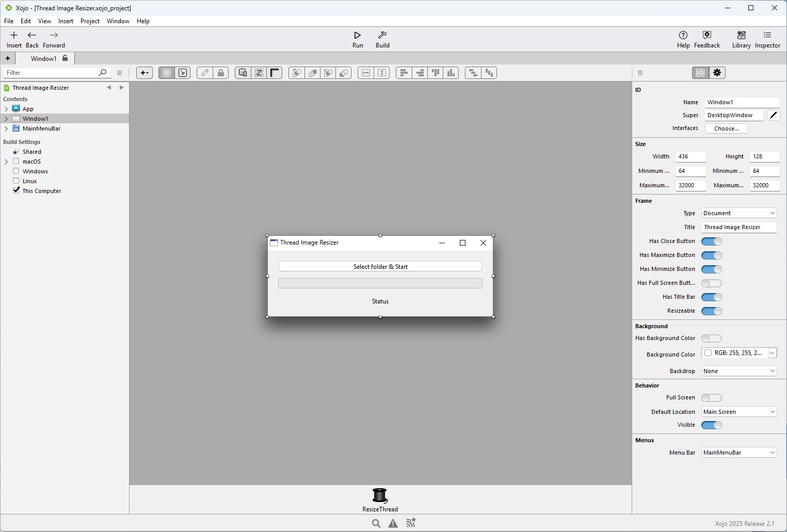
Task: Click the Run icon in toolbar
Action: coord(357,36)
